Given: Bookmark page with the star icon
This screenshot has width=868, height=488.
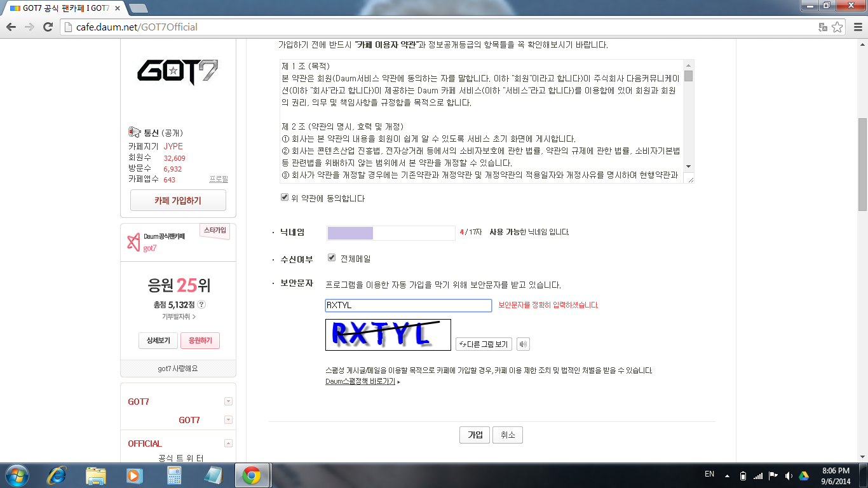Looking at the screenshot, I should (x=837, y=27).
